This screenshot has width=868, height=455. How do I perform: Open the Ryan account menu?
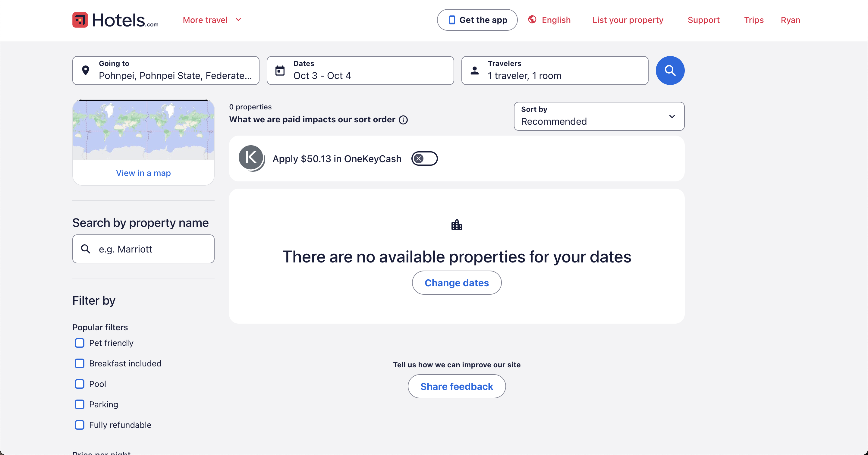click(x=790, y=20)
